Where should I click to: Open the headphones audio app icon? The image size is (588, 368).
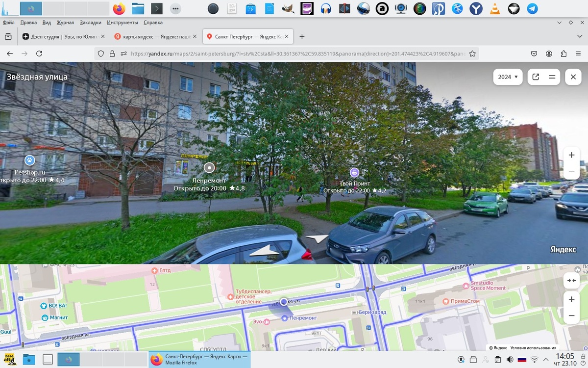point(326,8)
